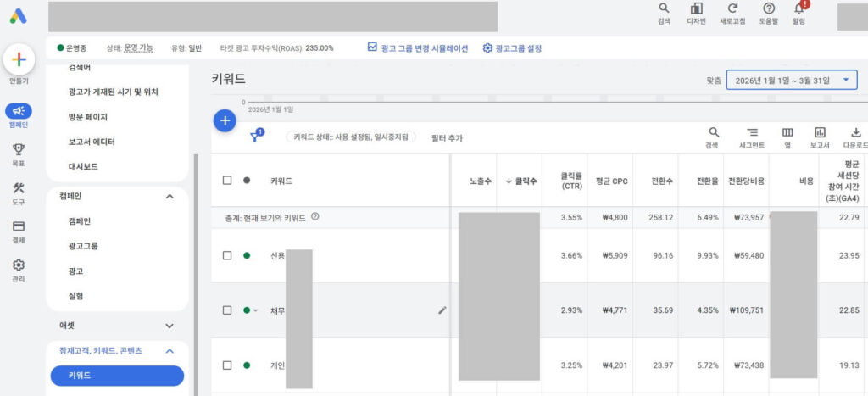Open 광고가 게재된 시기 및 위치
This screenshot has height=396, width=868.
113,92
